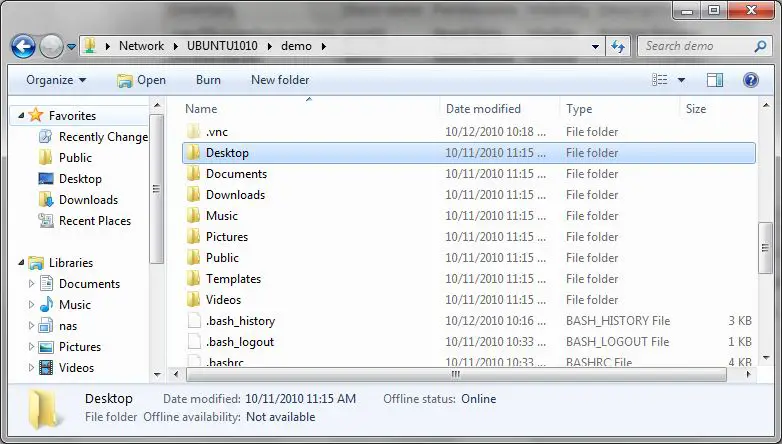Viewport: 782px width, 444px height.
Task: Click the Music library icon in sidebar
Action: pos(46,305)
